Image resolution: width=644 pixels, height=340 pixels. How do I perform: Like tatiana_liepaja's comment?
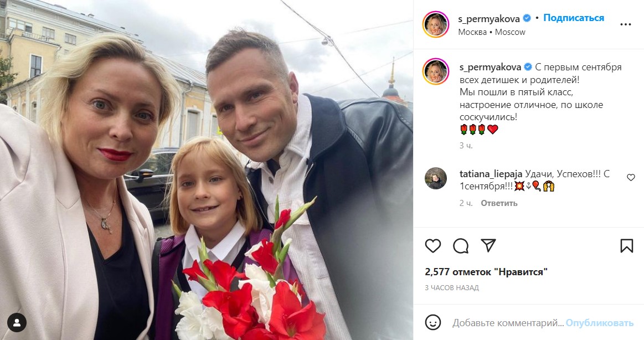click(x=631, y=177)
